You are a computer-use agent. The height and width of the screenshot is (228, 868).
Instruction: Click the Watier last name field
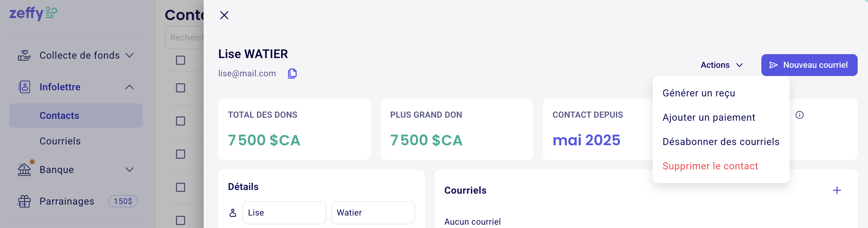click(x=373, y=212)
